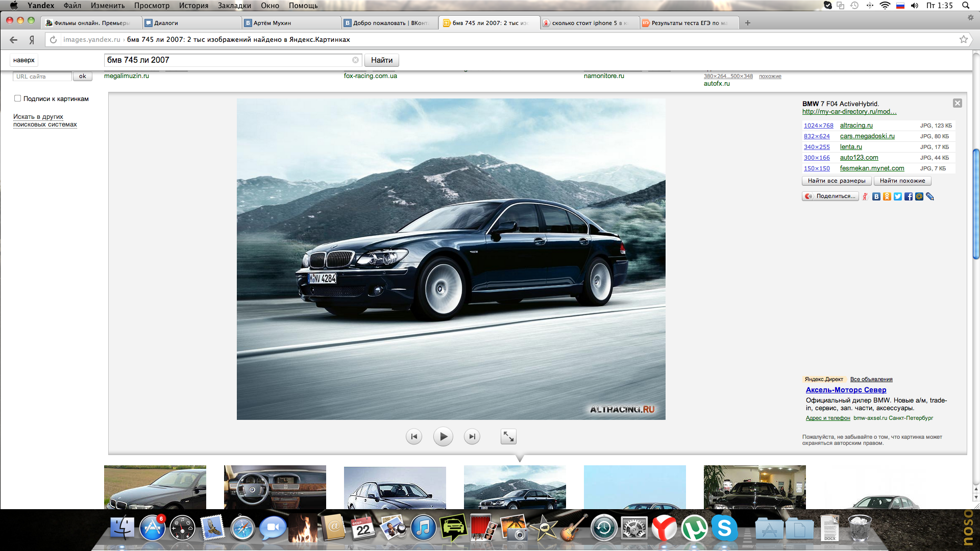Click the Найти search button
Image resolution: width=980 pixels, height=551 pixels.
pyautogui.click(x=381, y=60)
